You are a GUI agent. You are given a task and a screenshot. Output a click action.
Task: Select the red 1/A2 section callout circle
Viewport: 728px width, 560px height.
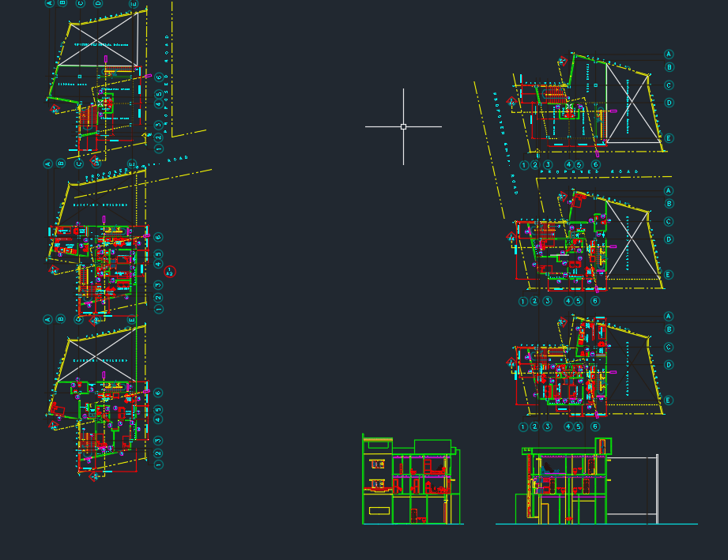tap(169, 272)
